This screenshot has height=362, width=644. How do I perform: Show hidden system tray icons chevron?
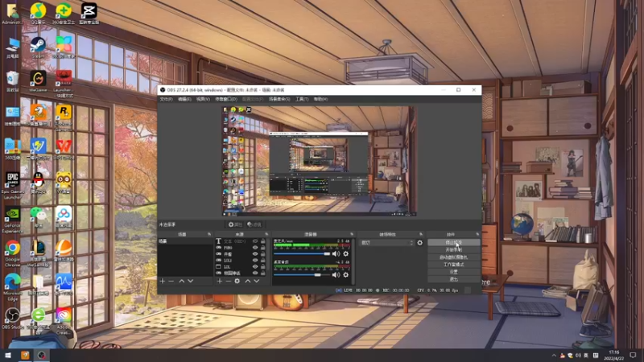(554, 356)
